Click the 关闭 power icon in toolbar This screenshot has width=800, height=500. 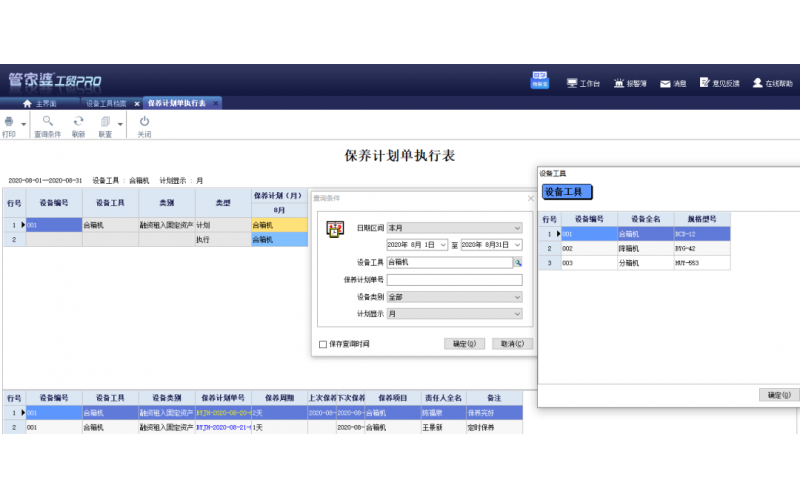click(144, 121)
